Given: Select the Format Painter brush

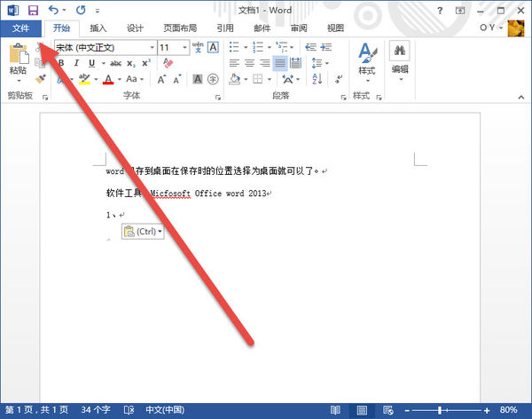Looking at the screenshot, I should (41, 79).
